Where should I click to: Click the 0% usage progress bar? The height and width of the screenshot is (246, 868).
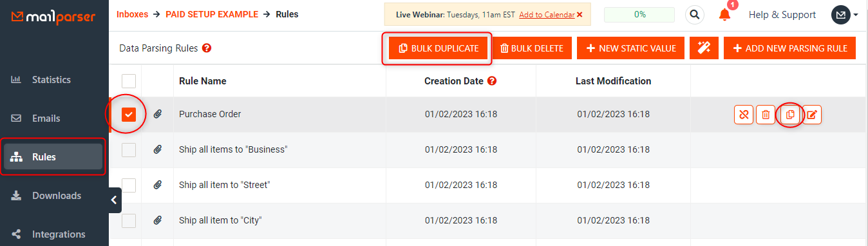[x=639, y=14]
